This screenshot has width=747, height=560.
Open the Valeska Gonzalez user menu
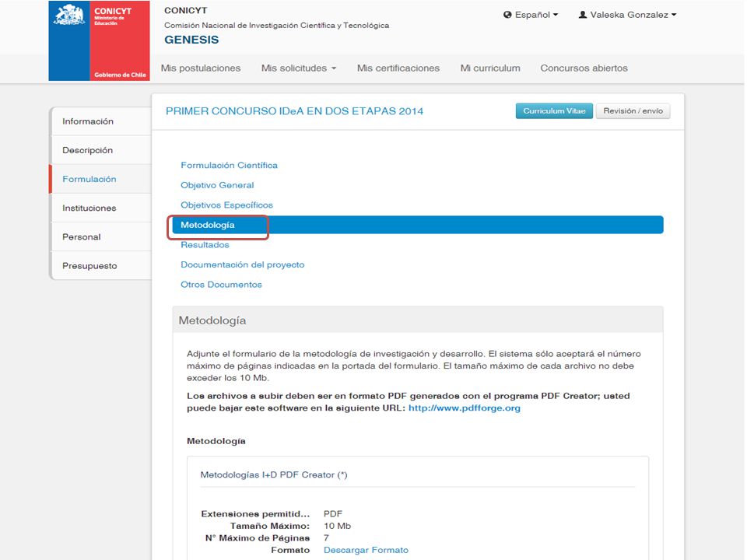627,15
